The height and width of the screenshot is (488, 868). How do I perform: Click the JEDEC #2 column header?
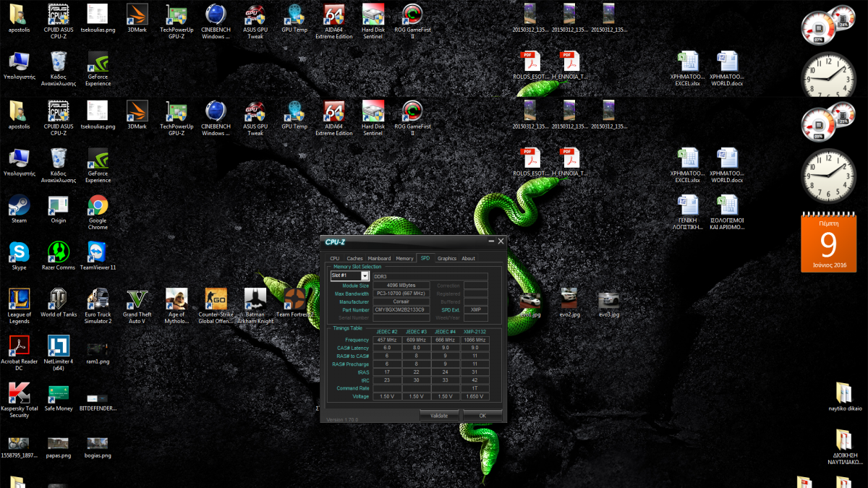[387, 332]
